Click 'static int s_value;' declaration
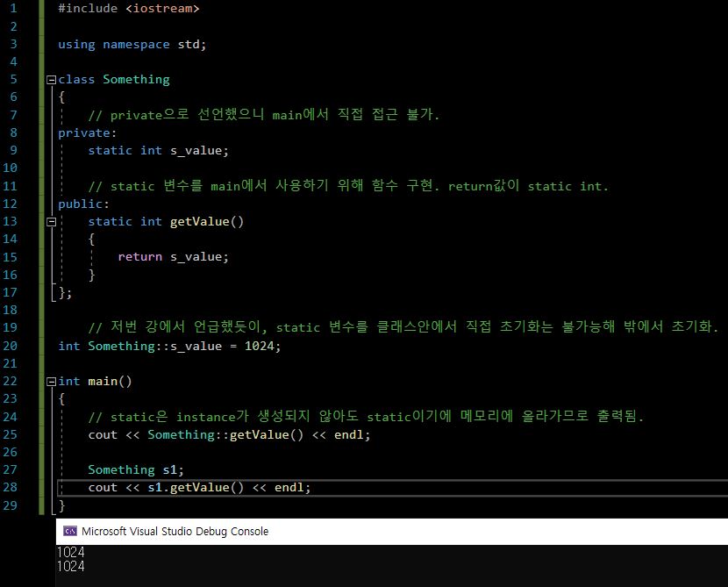The height and width of the screenshot is (587, 728). 159,150
